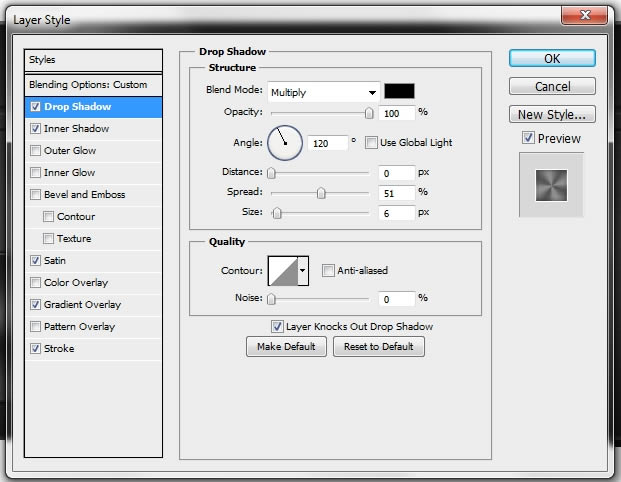621x482 pixels.
Task: Click the Size slider handle
Action: [x=277, y=213]
